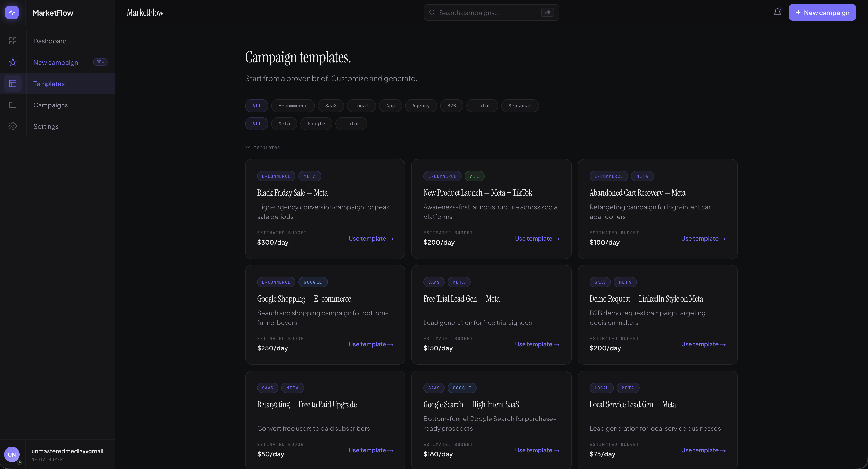Use template for Local Service Lead Gen
868x469 pixels.
pyautogui.click(x=703, y=450)
